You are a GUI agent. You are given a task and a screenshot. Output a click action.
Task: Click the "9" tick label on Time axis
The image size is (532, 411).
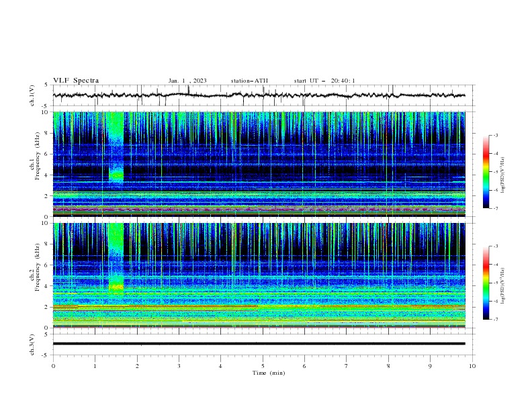pos(430,366)
